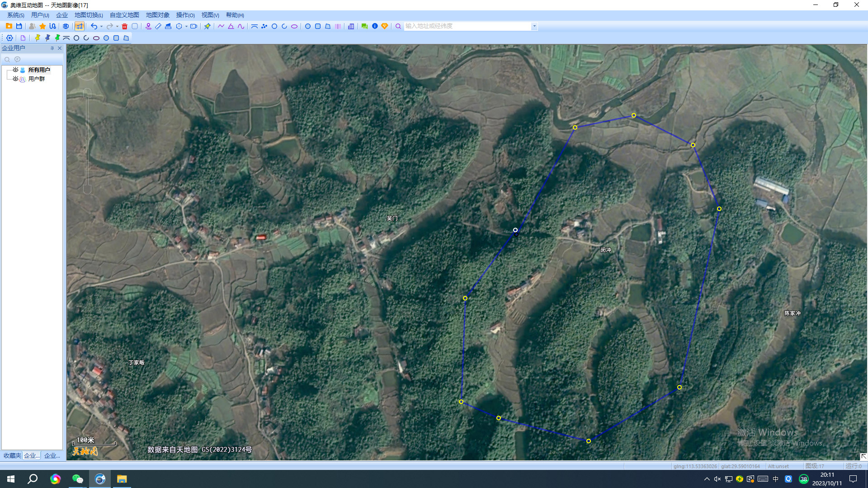This screenshot has width=868, height=488.
Task: Select the dashed rectangle selection tool
Action: [135, 26]
